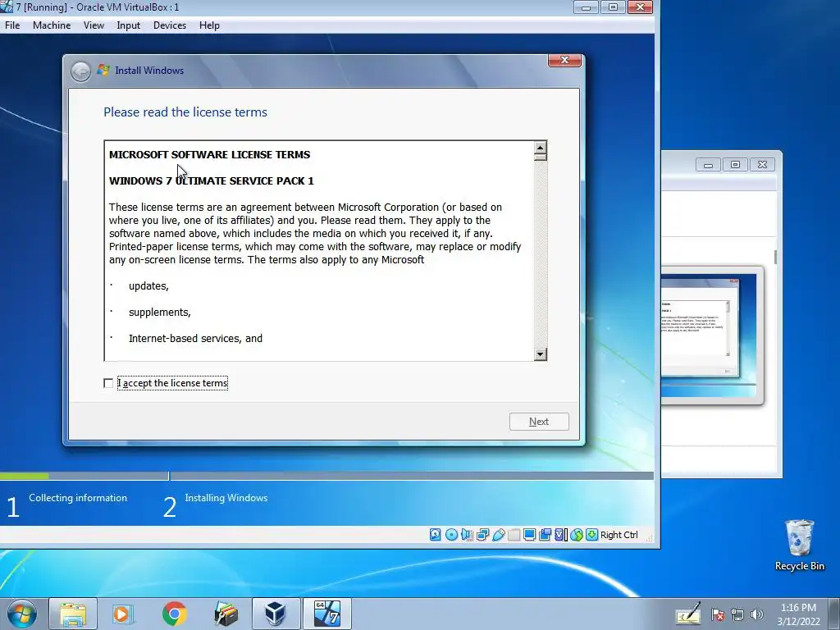This screenshot has height=630, width=840.
Task: Click the network tray icon
Action: 737,614
